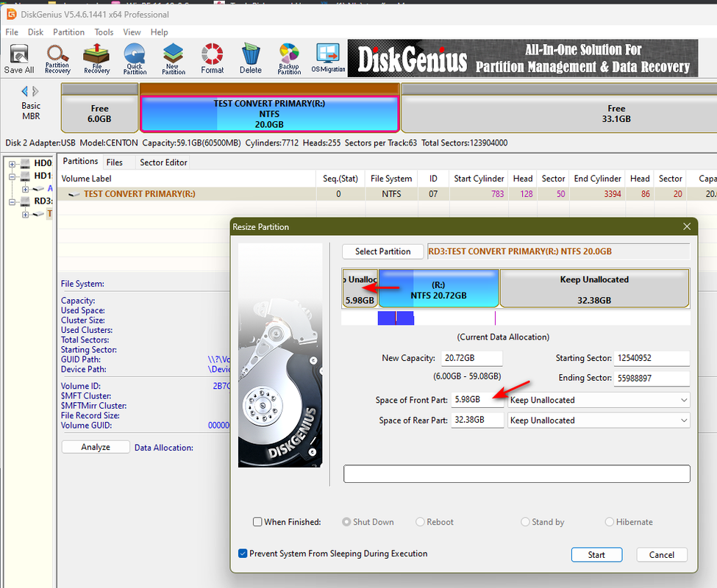Viewport: 717px width, 588px height.
Task: Open Space of Front Part dropdown
Action: coord(599,400)
